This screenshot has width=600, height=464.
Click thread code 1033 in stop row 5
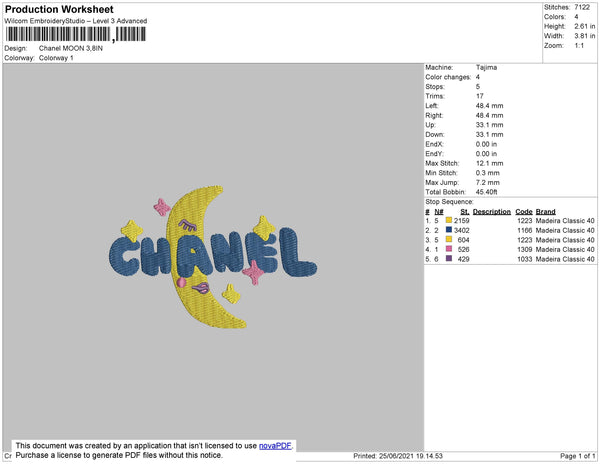point(525,259)
